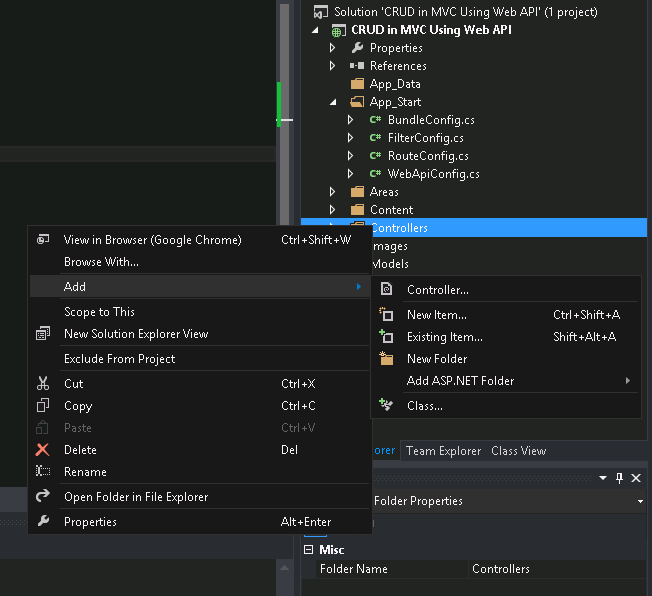Expand the Areas folder
652x596 pixels.
tap(332, 192)
